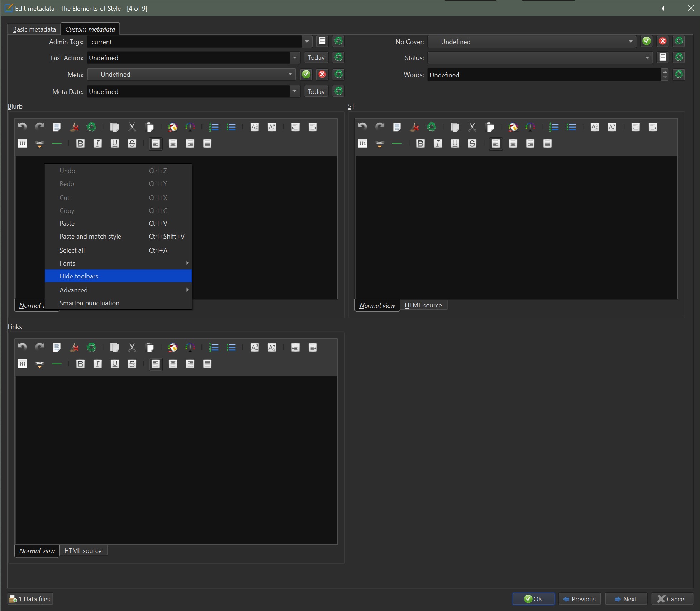Screen dimensions: 700x611
Task: Click clear icon next to Admin Tags
Action: [x=338, y=41]
